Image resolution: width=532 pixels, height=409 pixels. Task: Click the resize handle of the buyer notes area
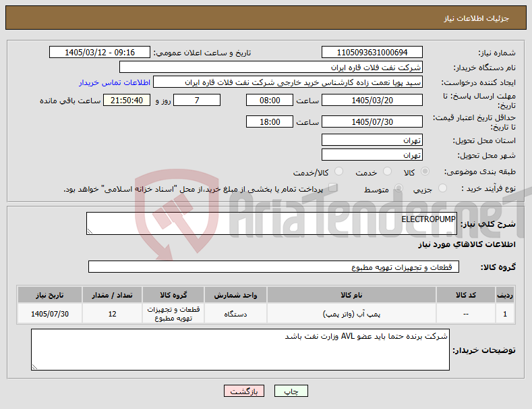click(34, 367)
